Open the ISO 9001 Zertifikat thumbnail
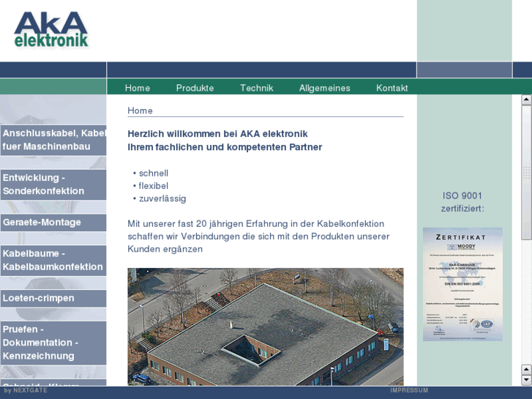The image size is (532, 399). click(x=462, y=284)
